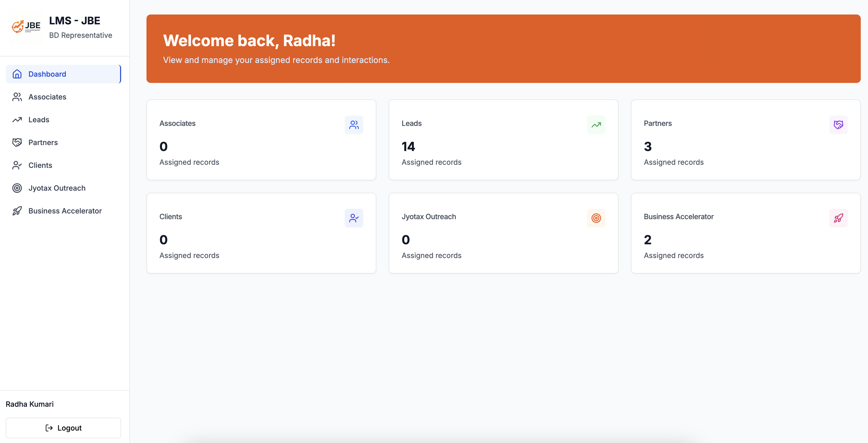The height and width of the screenshot is (443, 868).
Task: Click Assigned records on the Associates card
Action: tap(189, 162)
